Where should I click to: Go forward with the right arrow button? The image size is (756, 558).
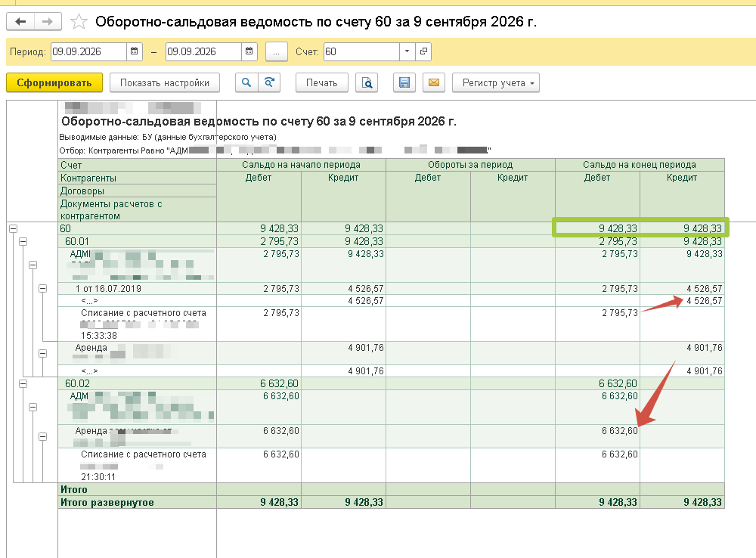coord(47,22)
